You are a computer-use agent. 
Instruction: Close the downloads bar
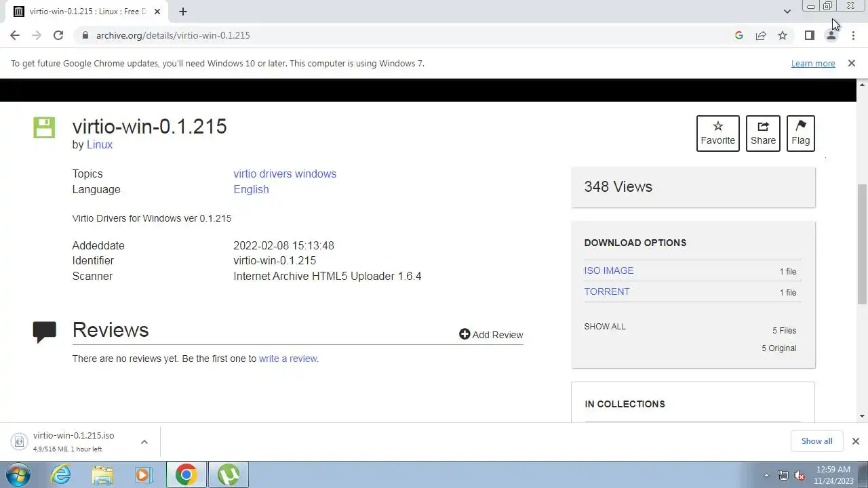[x=855, y=441]
